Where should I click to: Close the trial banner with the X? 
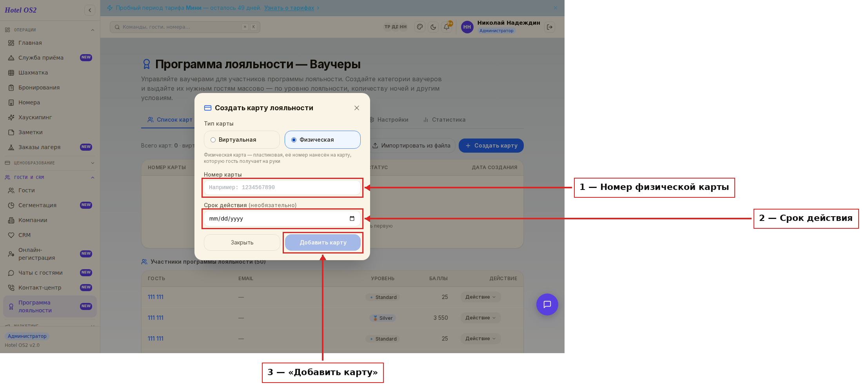click(x=556, y=8)
